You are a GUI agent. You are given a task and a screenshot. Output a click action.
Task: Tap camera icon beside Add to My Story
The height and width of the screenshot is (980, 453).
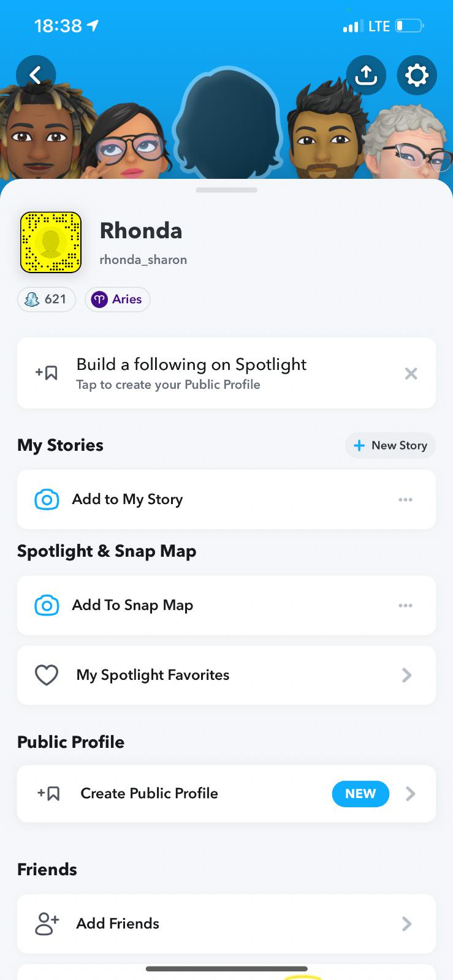click(x=47, y=500)
